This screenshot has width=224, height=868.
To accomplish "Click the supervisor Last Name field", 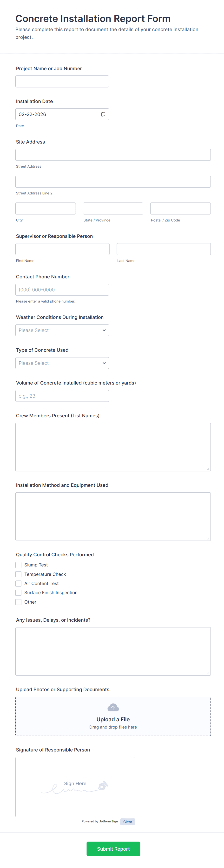I will click(x=164, y=249).
